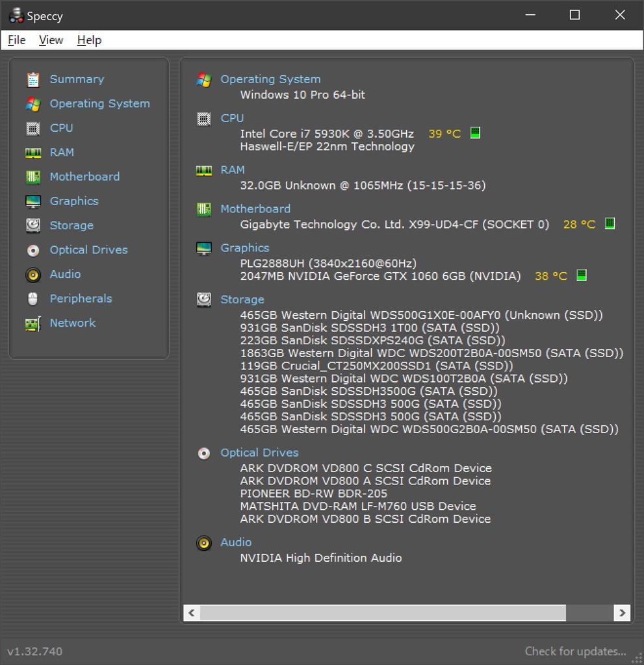
Task: Switch to Motherboard section in sidebar
Action: coord(84,177)
